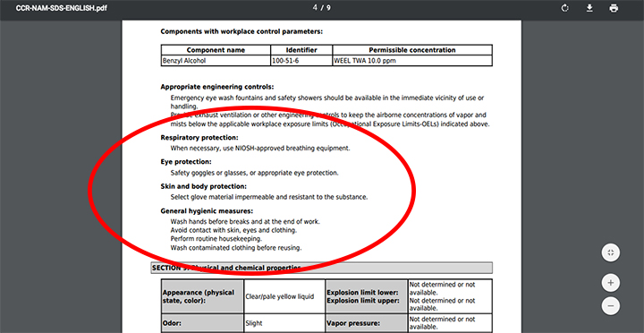
Task: Click the Skin and body protection heading
Action: pos(204,187)
